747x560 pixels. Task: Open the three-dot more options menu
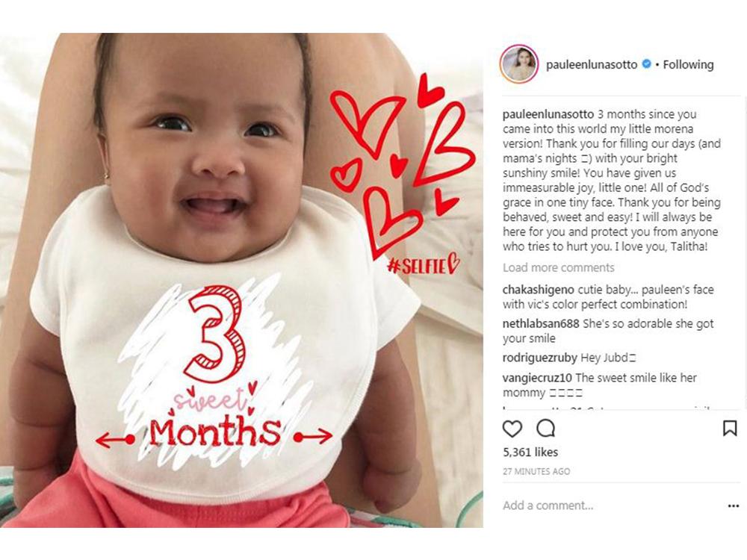(734, 505)
